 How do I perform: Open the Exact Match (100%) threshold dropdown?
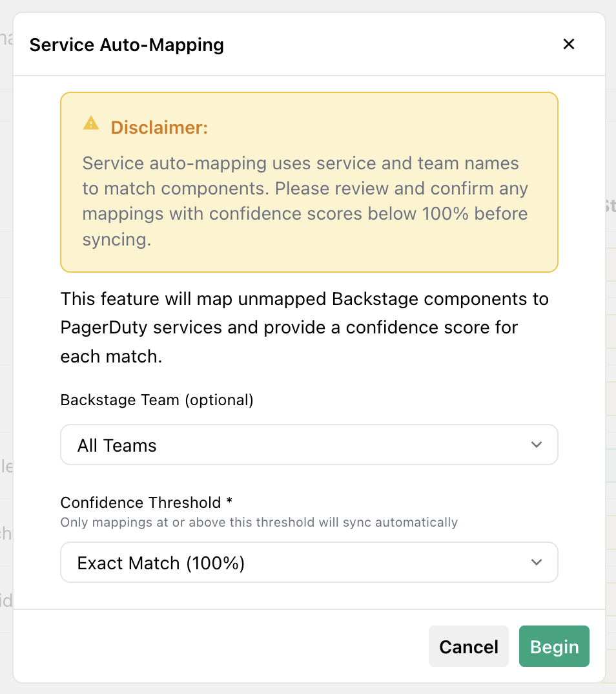tap(309, 562)
